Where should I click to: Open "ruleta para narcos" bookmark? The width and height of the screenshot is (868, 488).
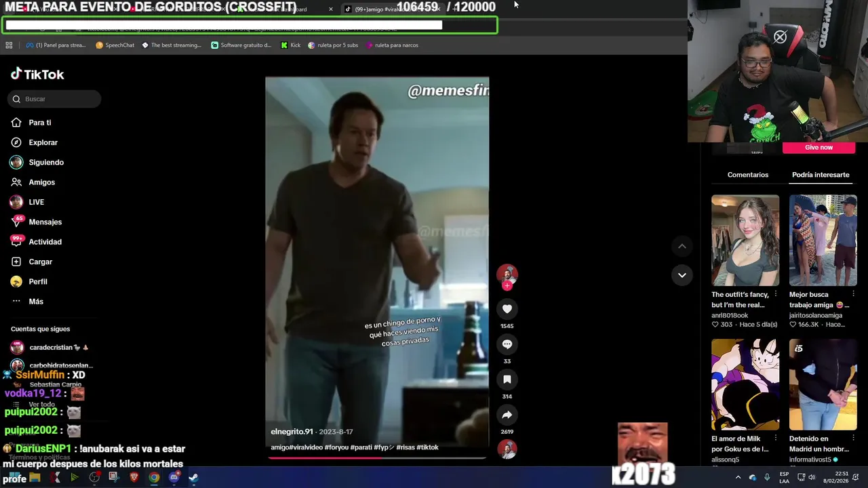pos(392,45)
